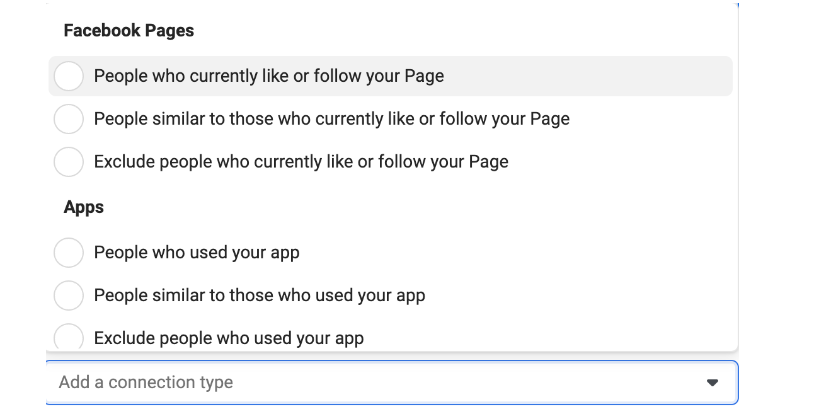Click the Apps section heading
This screenshot has height=417, width=816.
83,207
